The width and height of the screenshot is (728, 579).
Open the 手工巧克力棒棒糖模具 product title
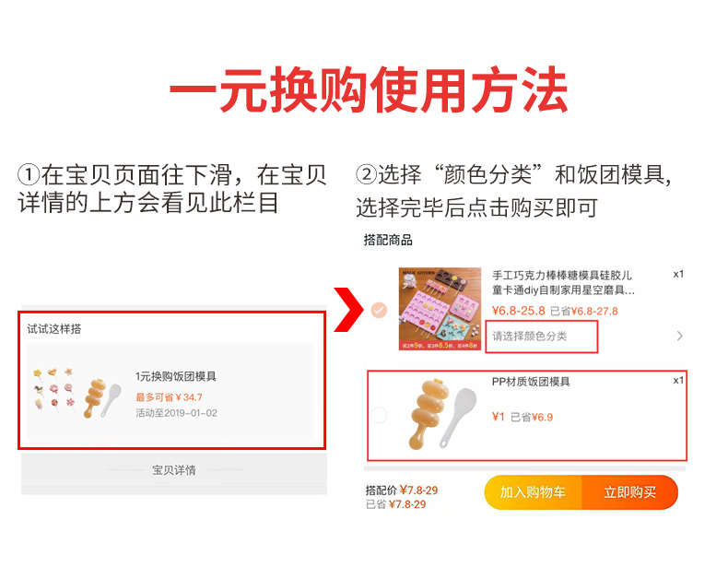tap(563, 282)
